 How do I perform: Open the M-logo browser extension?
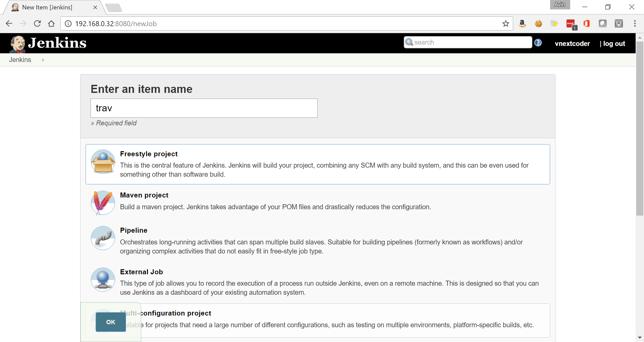pyautogui.click(x=619, y=23)
